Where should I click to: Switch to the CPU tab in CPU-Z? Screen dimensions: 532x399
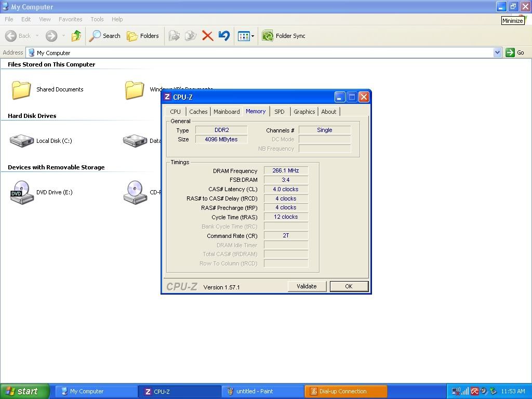pyautogui.click(x=176, y=112)
